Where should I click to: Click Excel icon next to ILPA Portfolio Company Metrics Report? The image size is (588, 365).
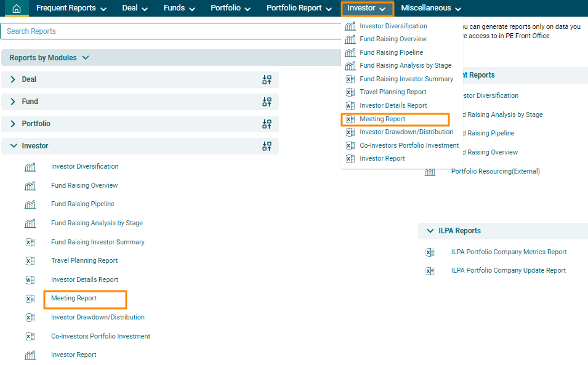(x=430, y=252)
